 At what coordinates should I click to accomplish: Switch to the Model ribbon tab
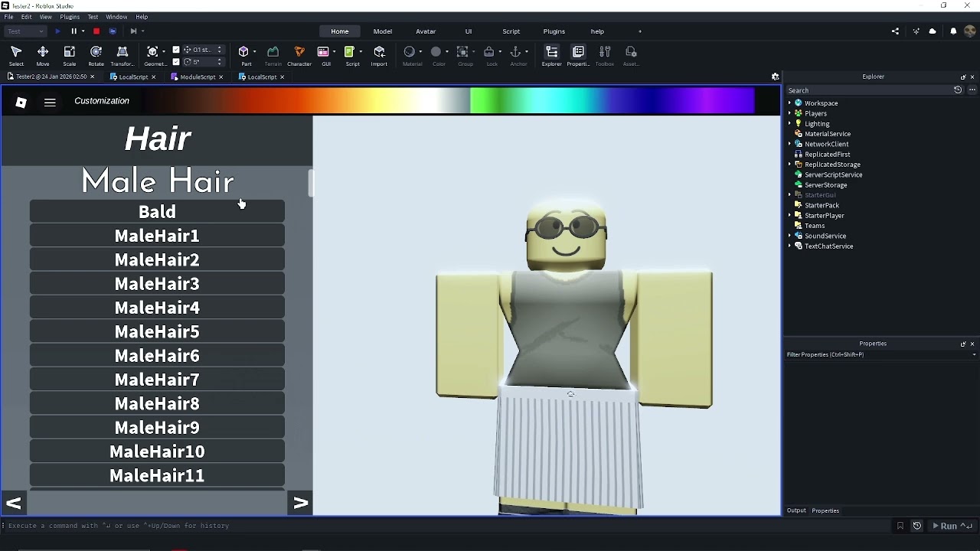[383, 31]
